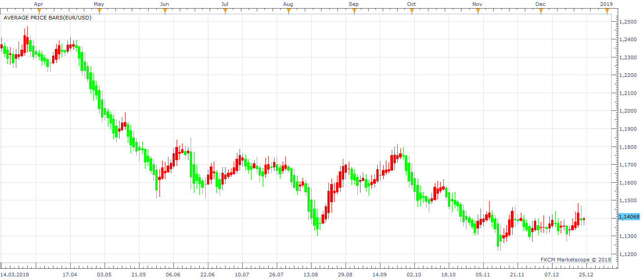Click the orange marker under Apr

point(38,11)
